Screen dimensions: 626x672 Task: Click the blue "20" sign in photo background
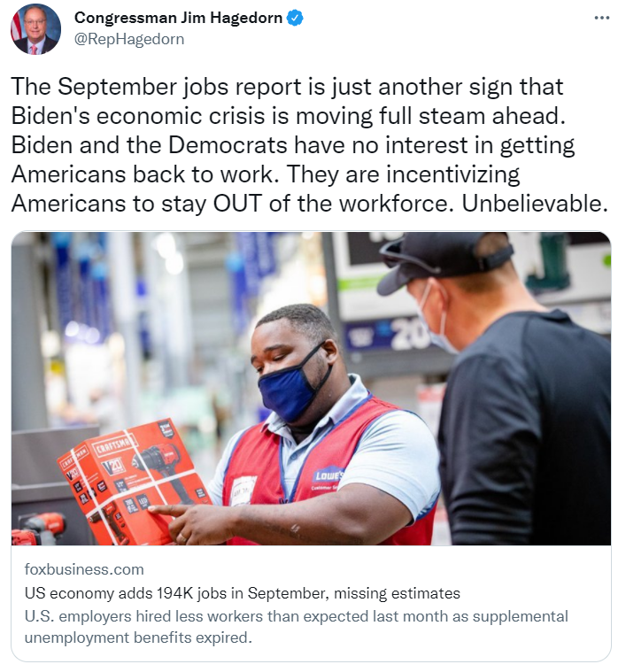coord(407,336)
